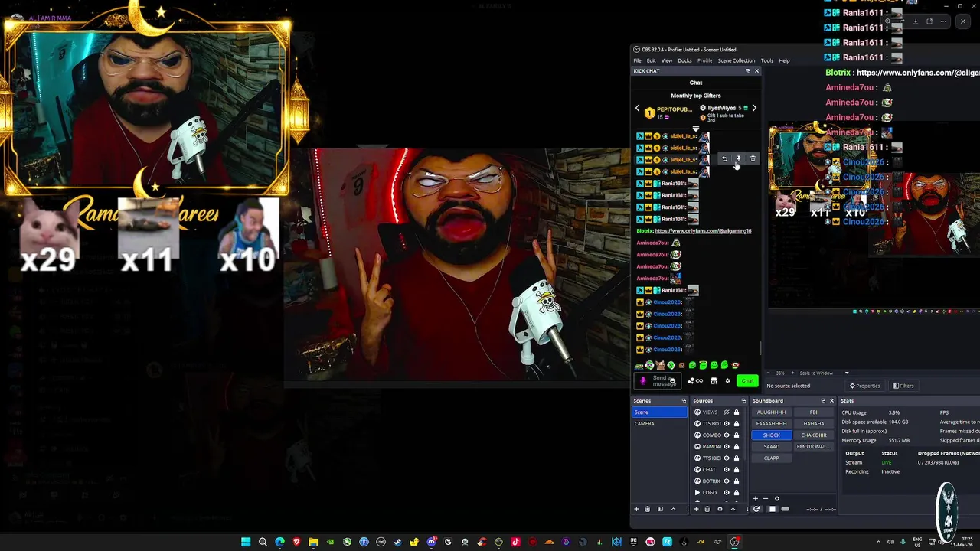Float the Soundboard dock

click(823, 400)
